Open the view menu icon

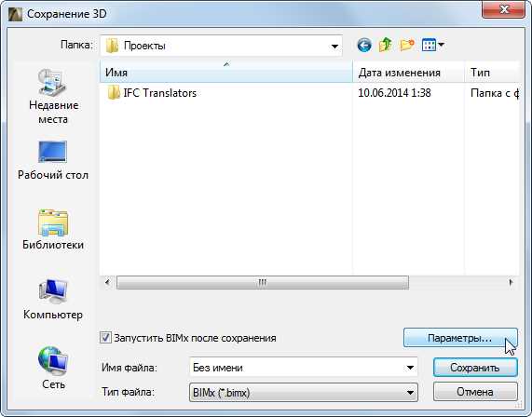coord(429,45)
